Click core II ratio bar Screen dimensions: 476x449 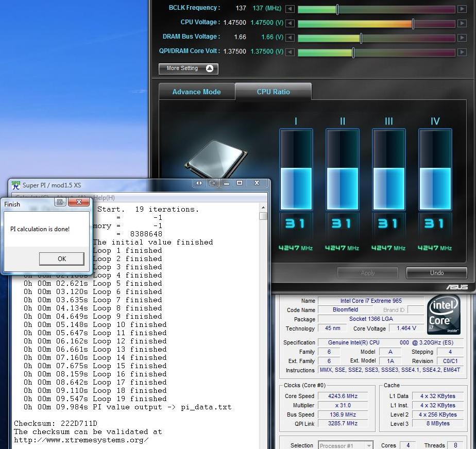[343, 169]
